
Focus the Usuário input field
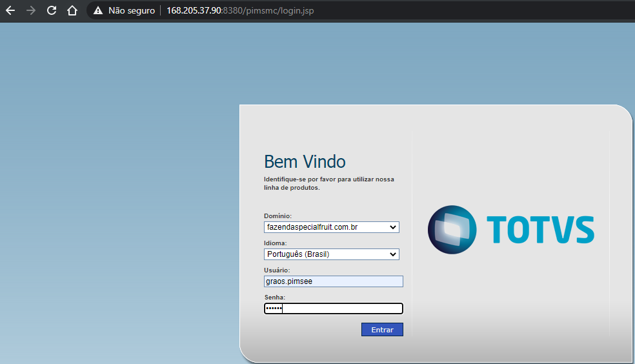coord(334,281)
